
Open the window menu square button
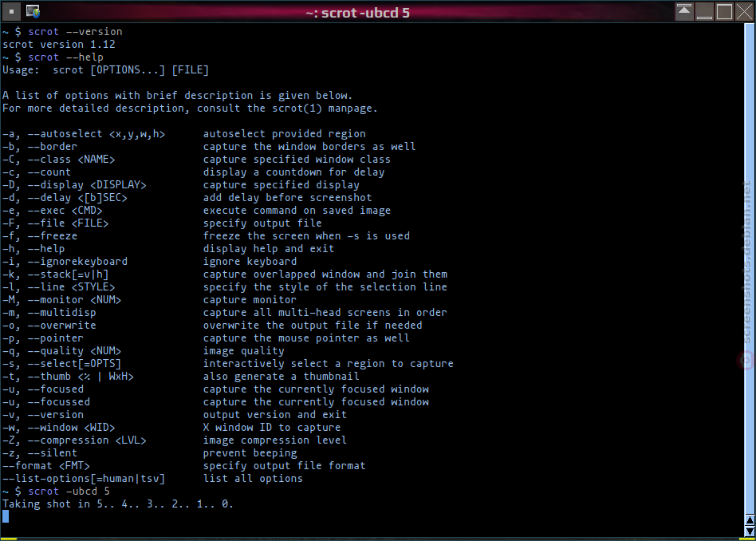point(11,11)
